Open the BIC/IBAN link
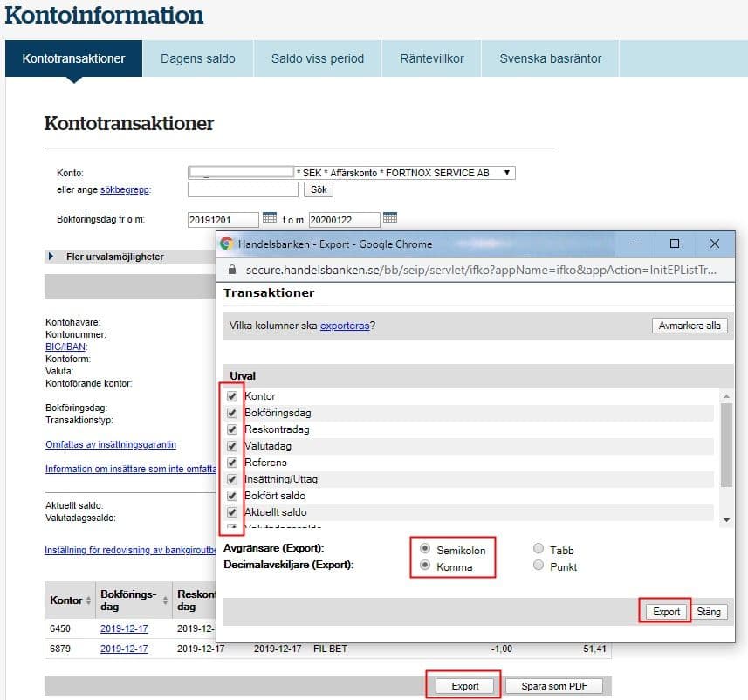 click(65, 347)
